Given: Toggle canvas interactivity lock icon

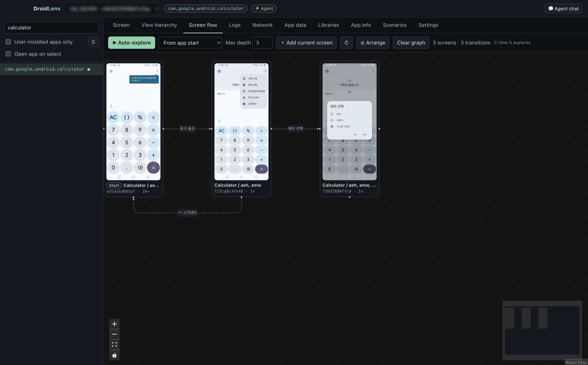Looking at the screenshot, I should point(114,355).
